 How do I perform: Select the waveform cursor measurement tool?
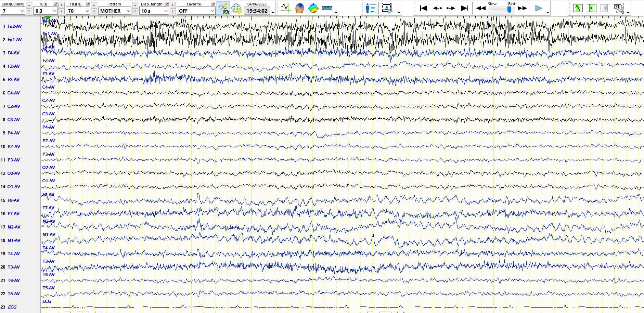286,8
